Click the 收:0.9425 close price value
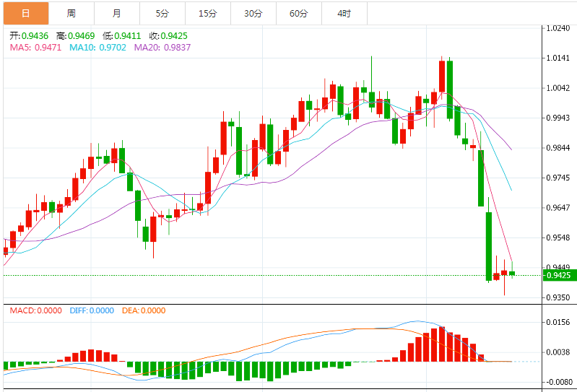The height and width of the screenshot is (392, 577). point(168,35)
